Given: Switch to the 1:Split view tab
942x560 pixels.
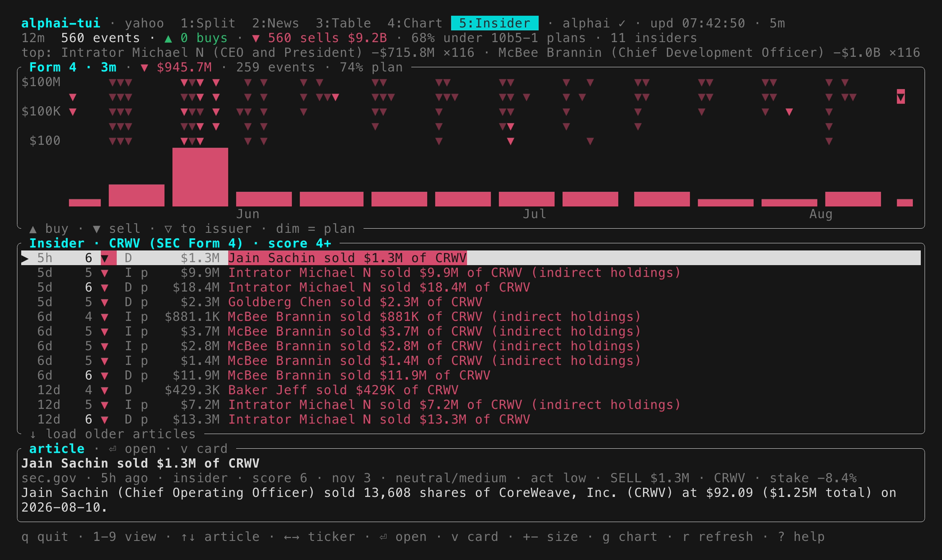Looking at the screenshot, I should coord(208,23).
